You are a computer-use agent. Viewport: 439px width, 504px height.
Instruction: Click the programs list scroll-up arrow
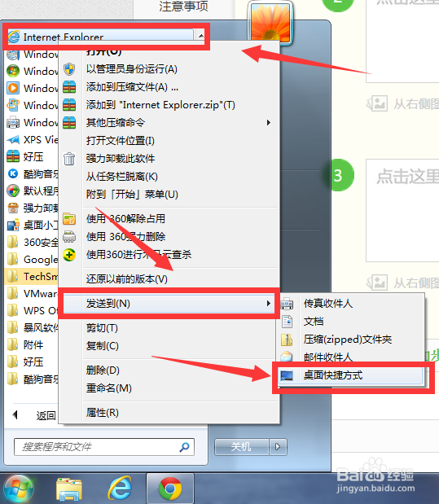click(x=201, y=35)
